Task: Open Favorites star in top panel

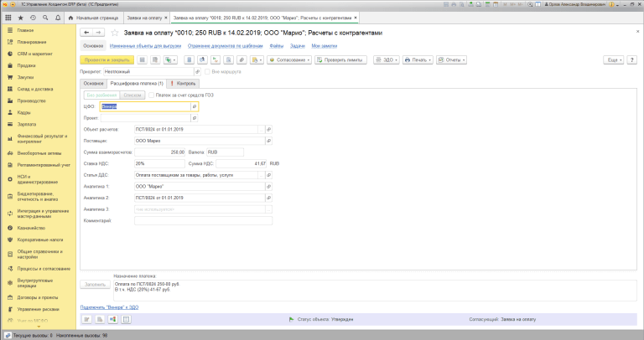Action: point(20,18)
